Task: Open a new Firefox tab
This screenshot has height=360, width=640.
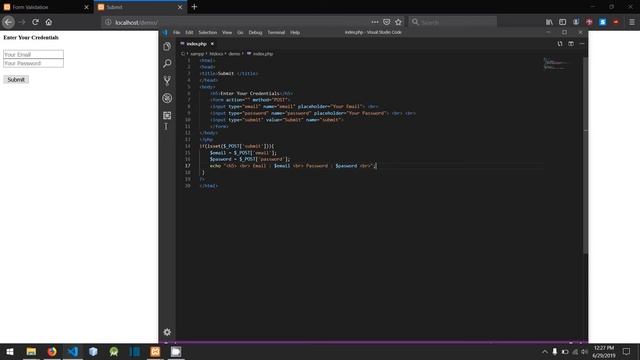Action: [194, 7]
